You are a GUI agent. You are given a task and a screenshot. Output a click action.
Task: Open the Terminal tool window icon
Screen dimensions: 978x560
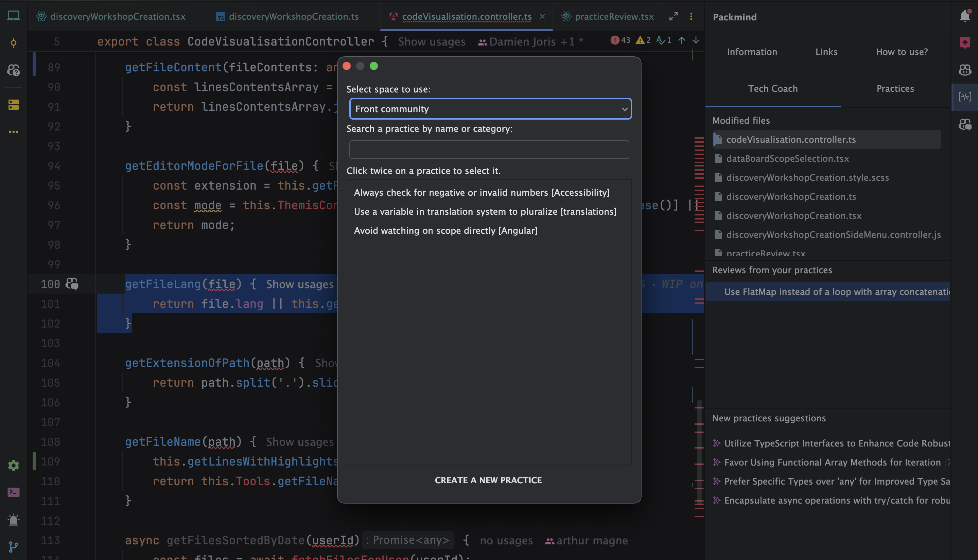click(x=14, y=492)
